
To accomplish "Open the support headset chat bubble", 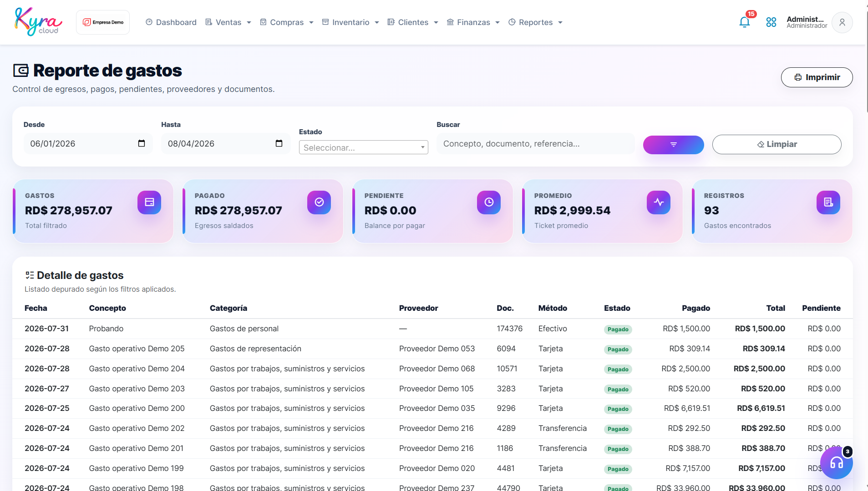I will click(x=837, y=463).
